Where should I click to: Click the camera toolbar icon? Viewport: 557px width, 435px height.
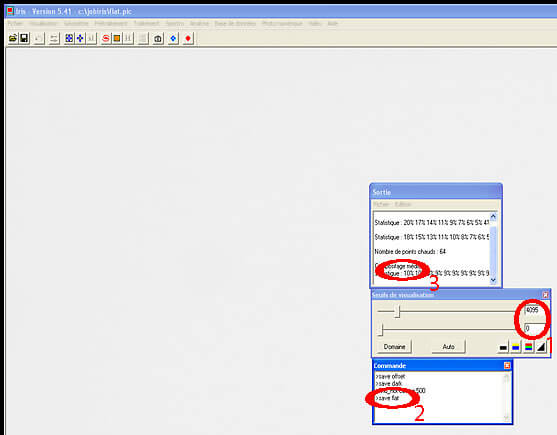158,38
